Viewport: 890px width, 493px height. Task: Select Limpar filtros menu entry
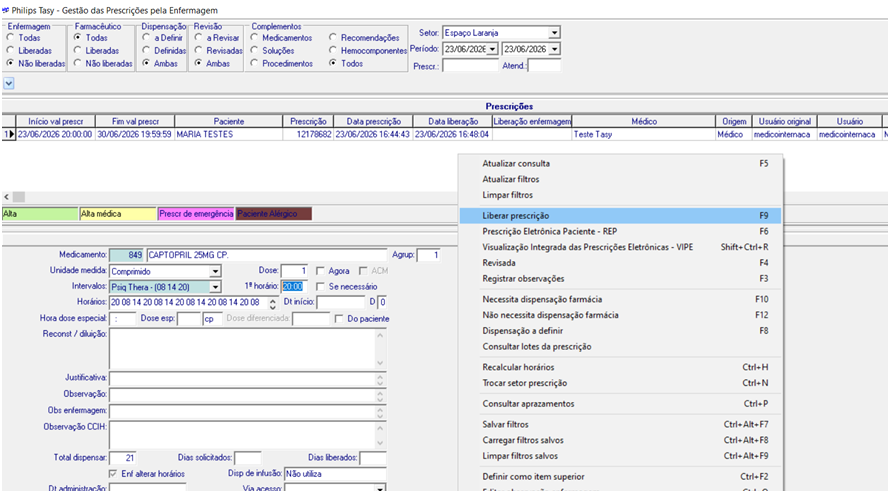[x=620, y=195]
